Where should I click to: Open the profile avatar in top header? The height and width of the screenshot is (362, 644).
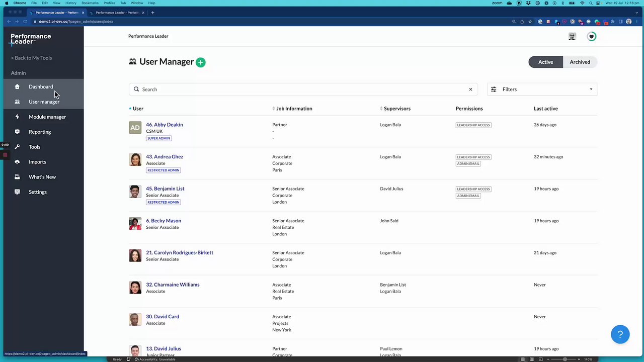tap(572, 36)
